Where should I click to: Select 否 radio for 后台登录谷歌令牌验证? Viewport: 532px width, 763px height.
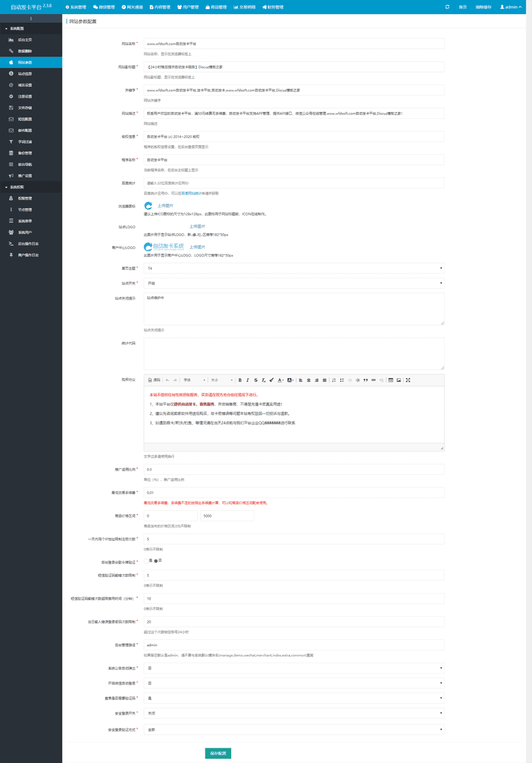156,560
